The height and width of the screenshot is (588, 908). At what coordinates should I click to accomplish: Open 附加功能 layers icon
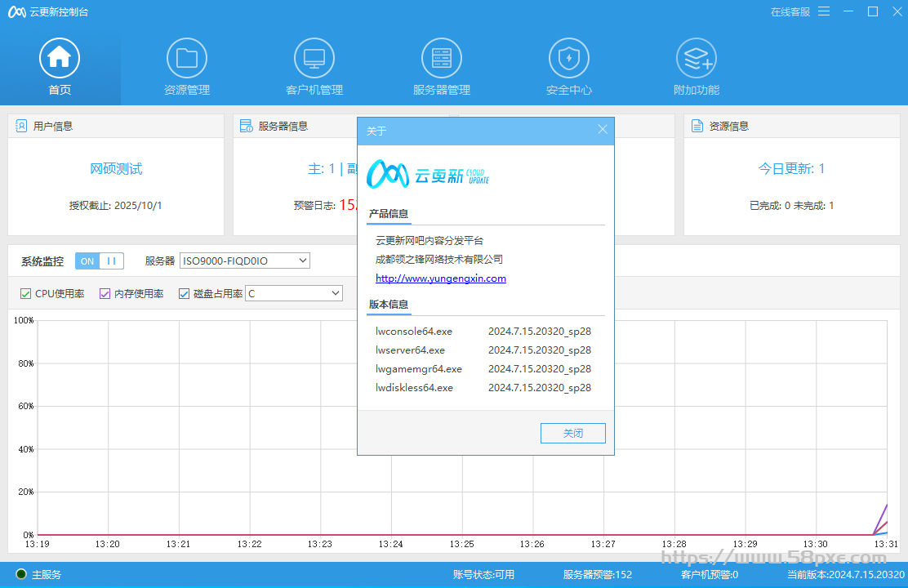(696, 58)
